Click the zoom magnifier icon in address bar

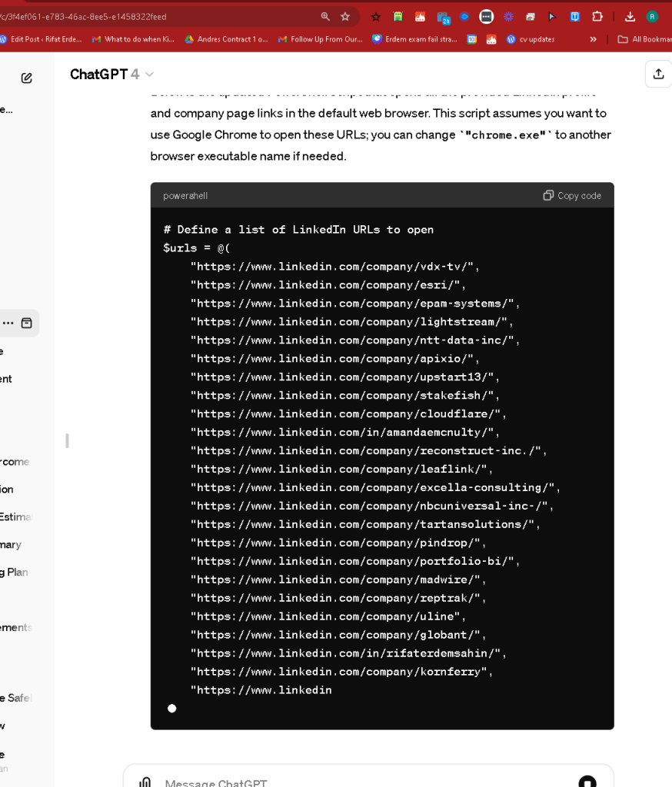pyautogui.click(x=325, y=17)
